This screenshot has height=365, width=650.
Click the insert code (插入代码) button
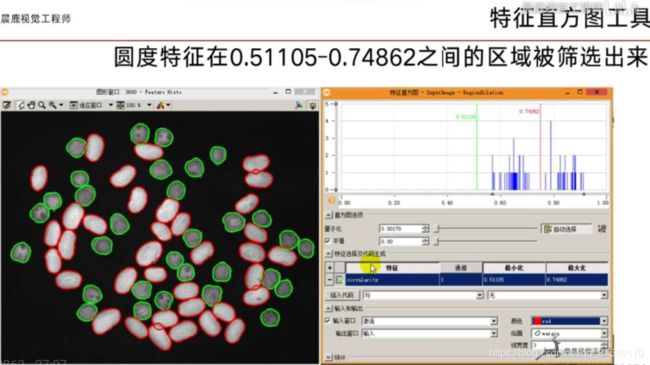click(342, 295)
